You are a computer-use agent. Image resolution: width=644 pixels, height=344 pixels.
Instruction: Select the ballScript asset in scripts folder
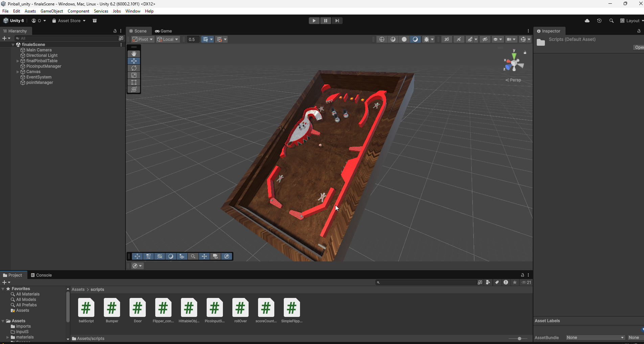click(86, 307)
